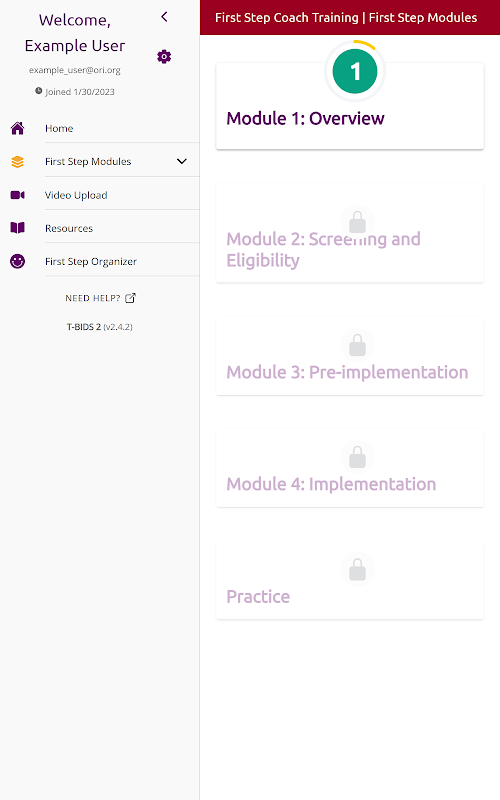This screenshot has height=800, width=500.
Task: Click the Home house icon
Action: click(17, 128)
